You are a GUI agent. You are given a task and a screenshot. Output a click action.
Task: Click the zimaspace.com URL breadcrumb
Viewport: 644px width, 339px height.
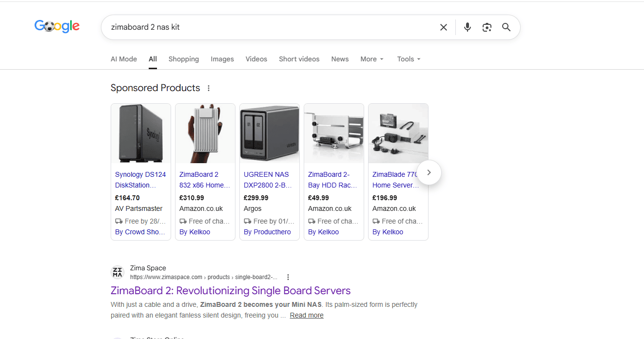pos(204,277)
